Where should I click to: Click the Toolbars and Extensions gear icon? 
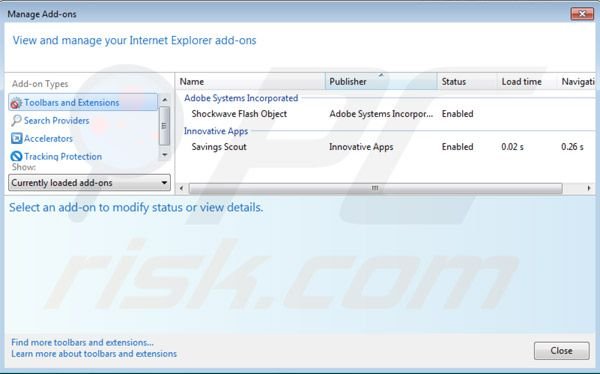coord(16,103)
